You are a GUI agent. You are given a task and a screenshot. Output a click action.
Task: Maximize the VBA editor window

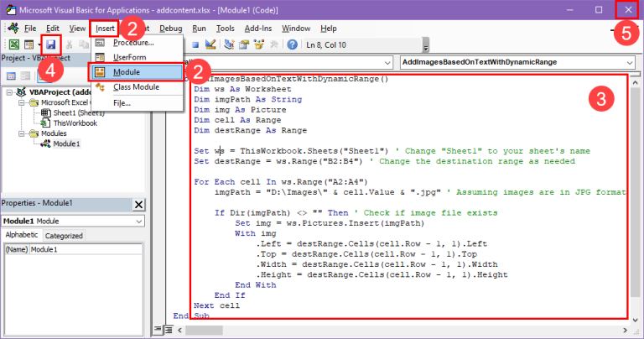click(x=599, y=9)
